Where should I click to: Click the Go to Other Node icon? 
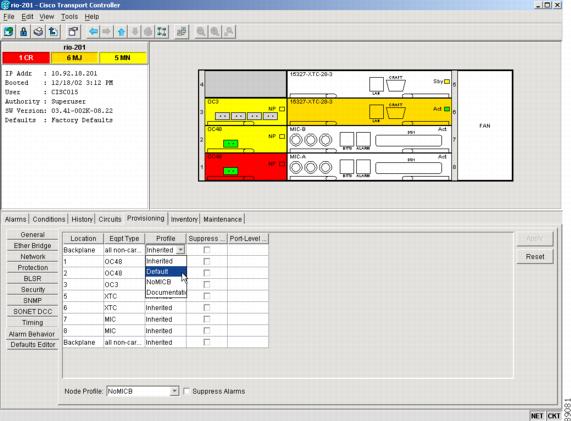point(181,32)
